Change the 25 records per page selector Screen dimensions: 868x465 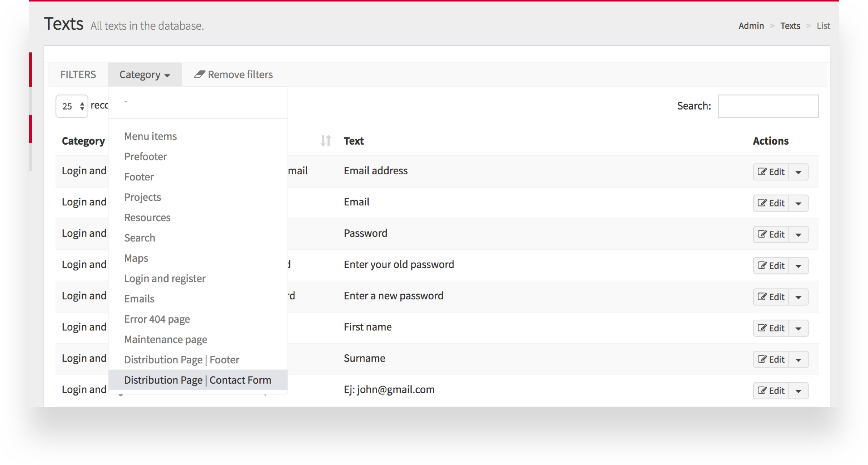click(72, 106)
